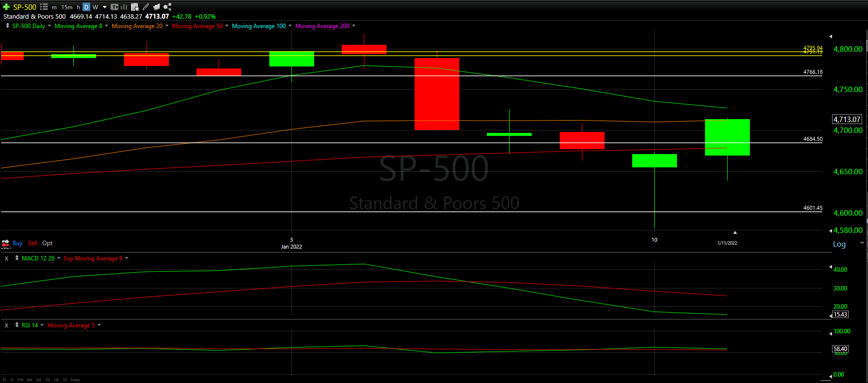The width and height of the screenshot is (868, 383).
Task: Click the Sell link
Action: coord(32,243)
